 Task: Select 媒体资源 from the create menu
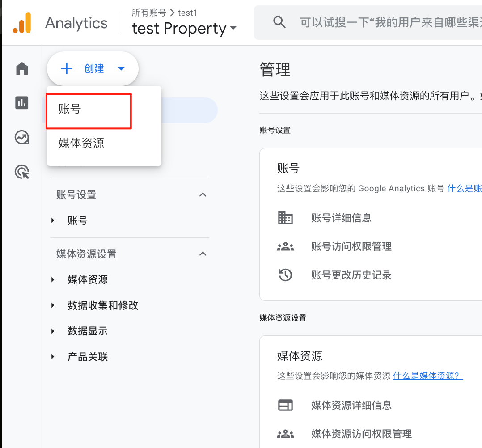pos(81,143)
